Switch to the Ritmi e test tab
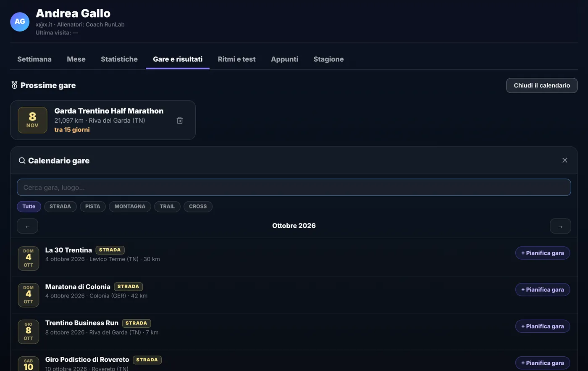The width and height of the screenshot is (588, 371). 237,59
